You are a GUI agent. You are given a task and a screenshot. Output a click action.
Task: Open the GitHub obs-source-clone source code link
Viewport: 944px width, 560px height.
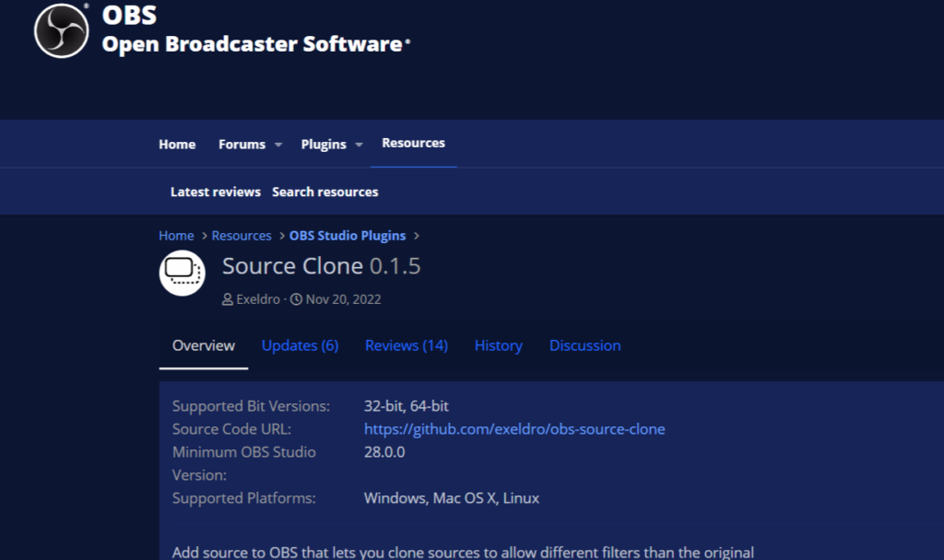[514, 429]
